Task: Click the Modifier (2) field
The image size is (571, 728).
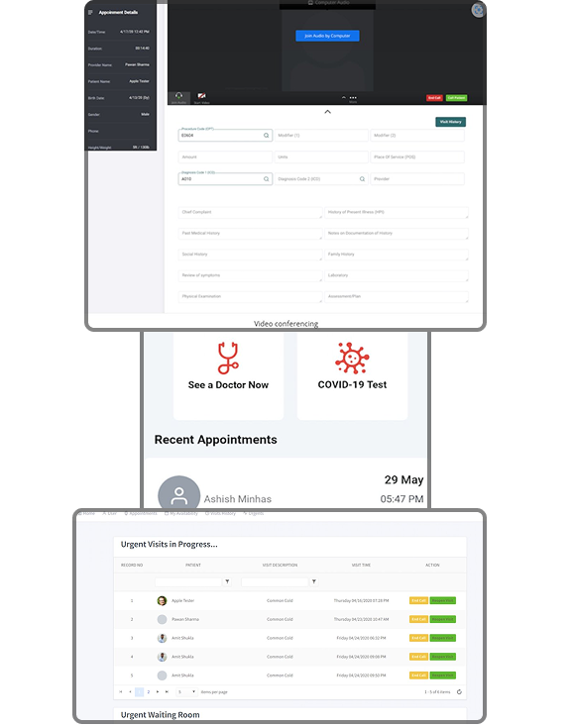Action: tap(417, 136)
